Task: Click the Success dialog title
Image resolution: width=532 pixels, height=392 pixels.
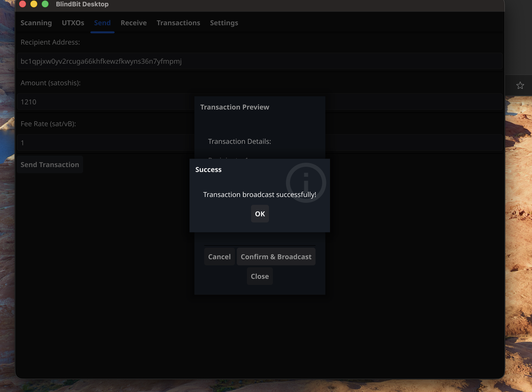Action: click(x=208, y=169)
